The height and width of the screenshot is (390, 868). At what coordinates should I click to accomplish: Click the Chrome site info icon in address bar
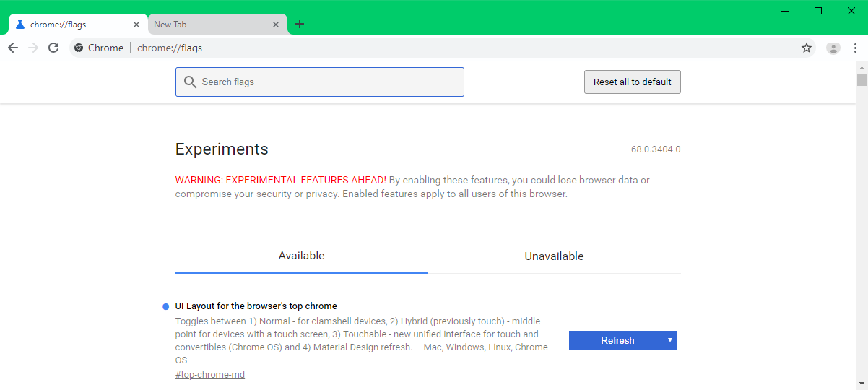[x=79, y=48]
